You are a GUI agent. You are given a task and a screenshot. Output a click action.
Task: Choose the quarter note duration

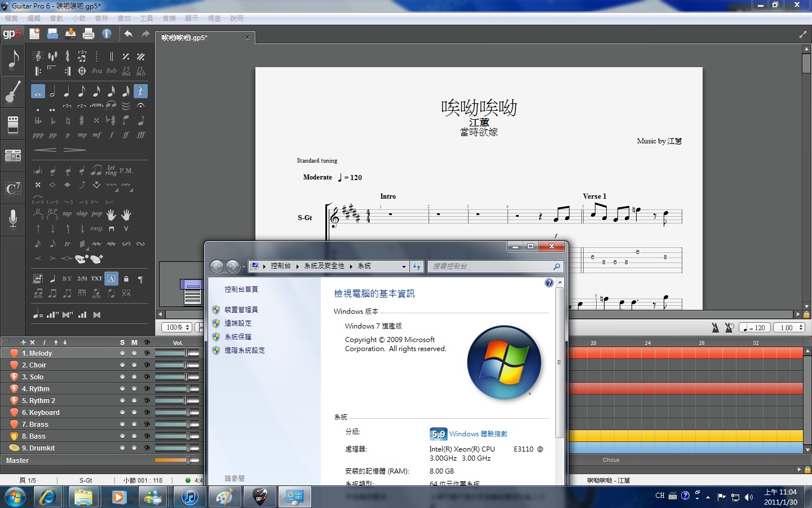[x=67, y=91]
